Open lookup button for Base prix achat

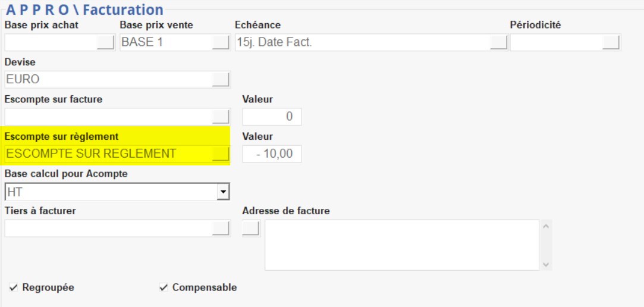click(106, 42)
